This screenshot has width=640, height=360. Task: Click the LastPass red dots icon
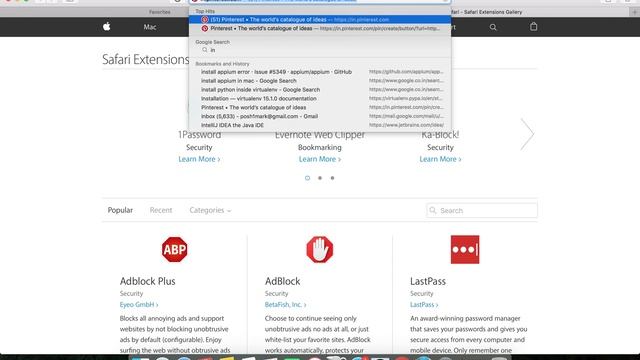[465, 249]
